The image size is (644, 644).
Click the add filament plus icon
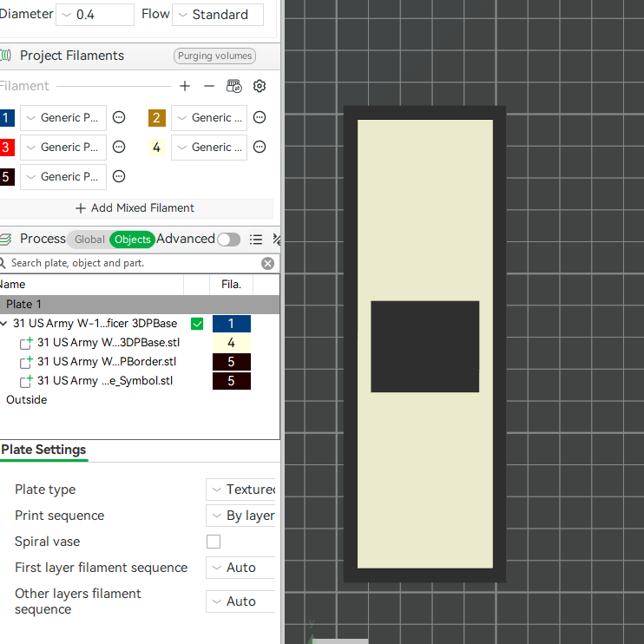(185, 86)
